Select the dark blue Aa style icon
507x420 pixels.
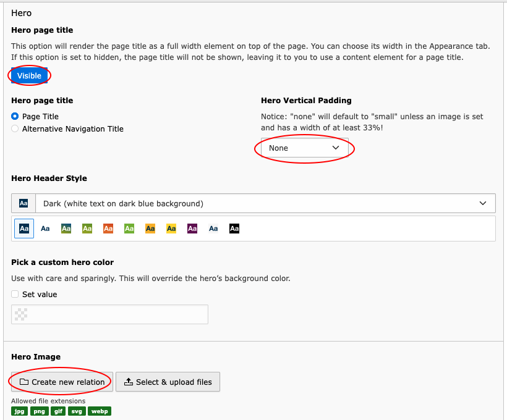click(24, 229)
